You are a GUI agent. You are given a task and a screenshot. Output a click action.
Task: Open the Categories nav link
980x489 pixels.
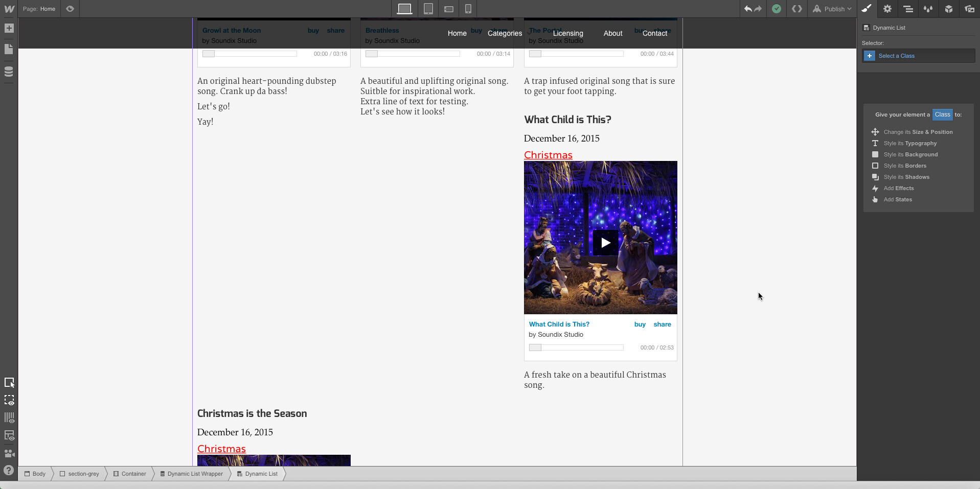tap(505, 33)
